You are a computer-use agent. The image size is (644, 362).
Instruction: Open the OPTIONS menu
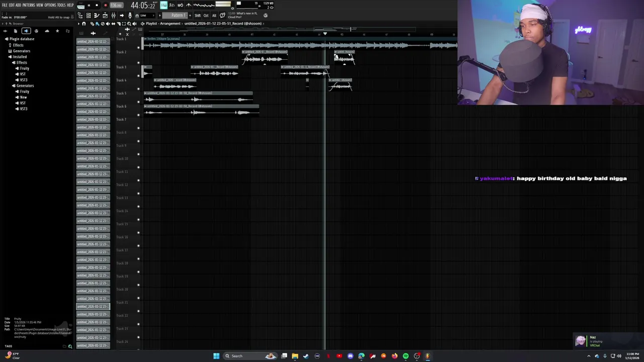tap(50, 5)
